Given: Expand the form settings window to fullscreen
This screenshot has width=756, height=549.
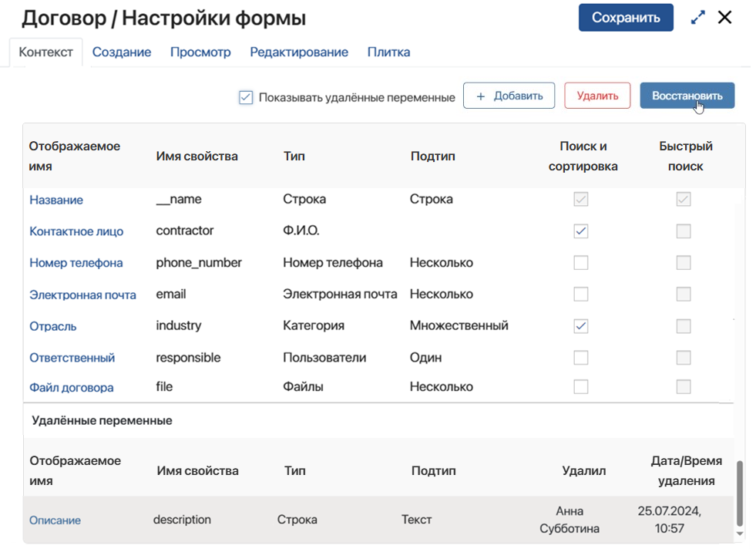Looking at the screenshot, I should (697, 18).
